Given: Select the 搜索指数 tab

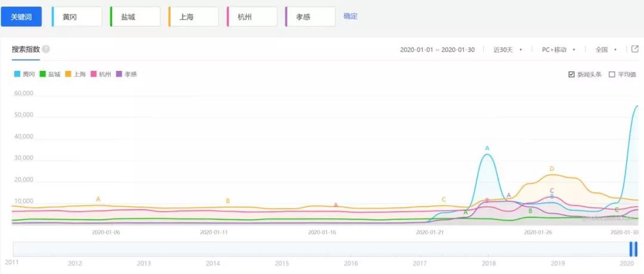Looking at the screenshot, I should pyautogui.click(x=26, y=49).
